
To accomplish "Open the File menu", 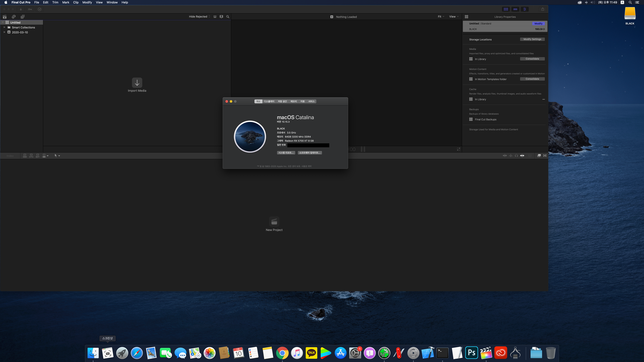I will [37, 2].
